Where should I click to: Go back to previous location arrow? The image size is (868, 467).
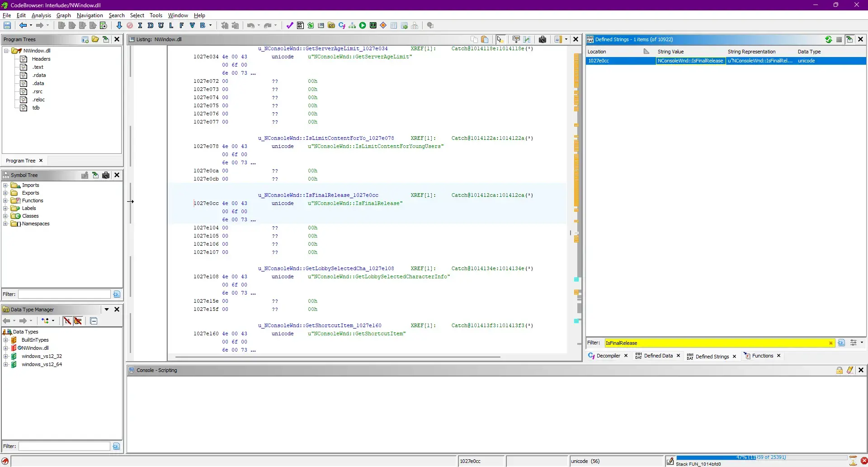pos(23,26)
